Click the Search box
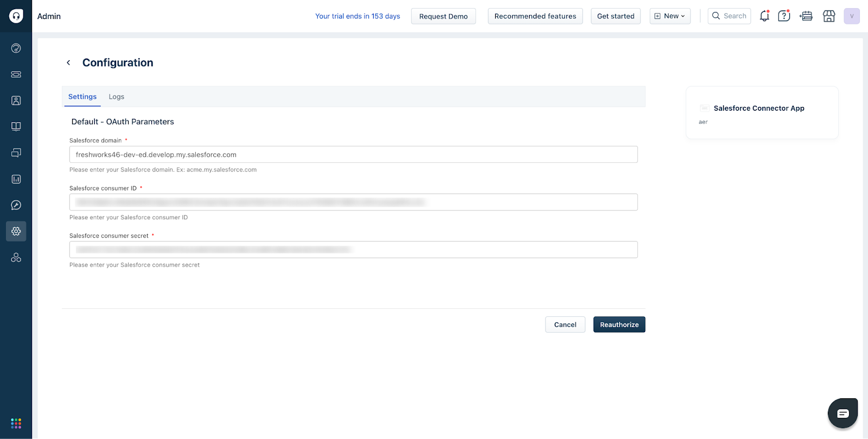The width and height of the screenshot is (868, 439). [x=729, y=16]
